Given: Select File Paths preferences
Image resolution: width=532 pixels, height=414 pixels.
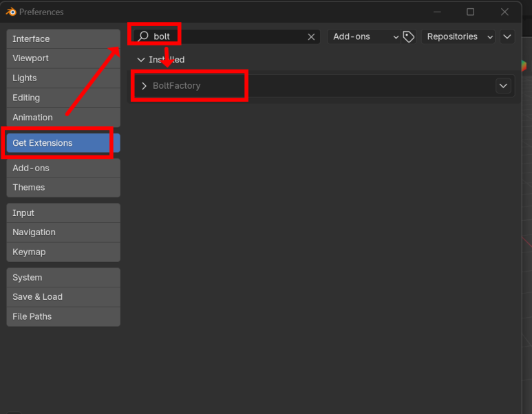Looking at the screenshot, I should pos(63,316).
